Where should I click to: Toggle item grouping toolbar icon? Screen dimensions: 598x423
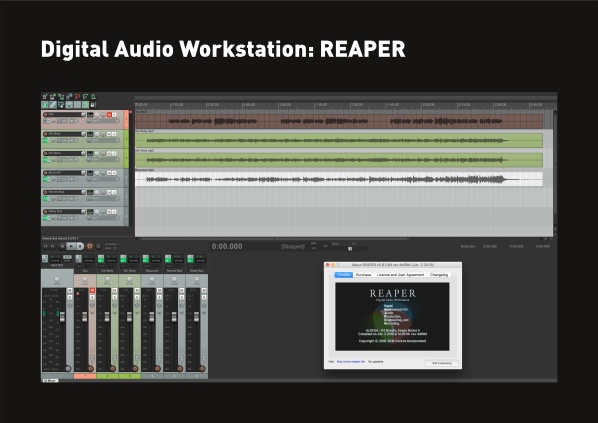[x=53, y=105]
